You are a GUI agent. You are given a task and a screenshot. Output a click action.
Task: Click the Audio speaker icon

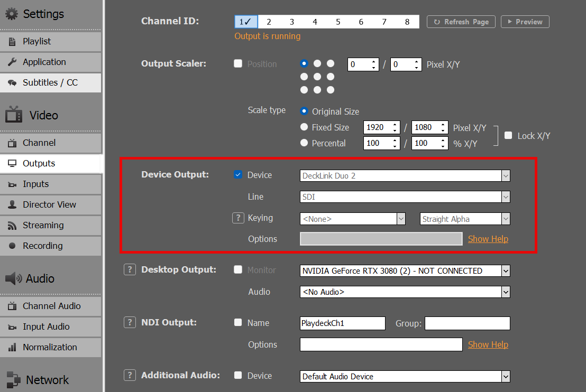[13, 278]
